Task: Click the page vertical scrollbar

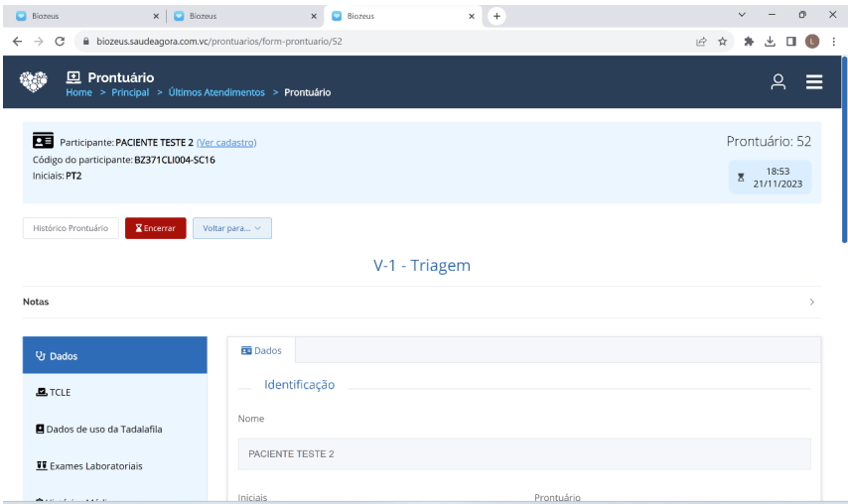Action: (844, 149)
